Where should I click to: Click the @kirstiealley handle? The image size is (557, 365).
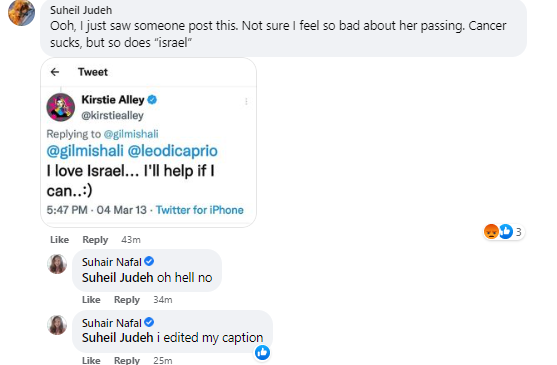(x=112, y=115)
